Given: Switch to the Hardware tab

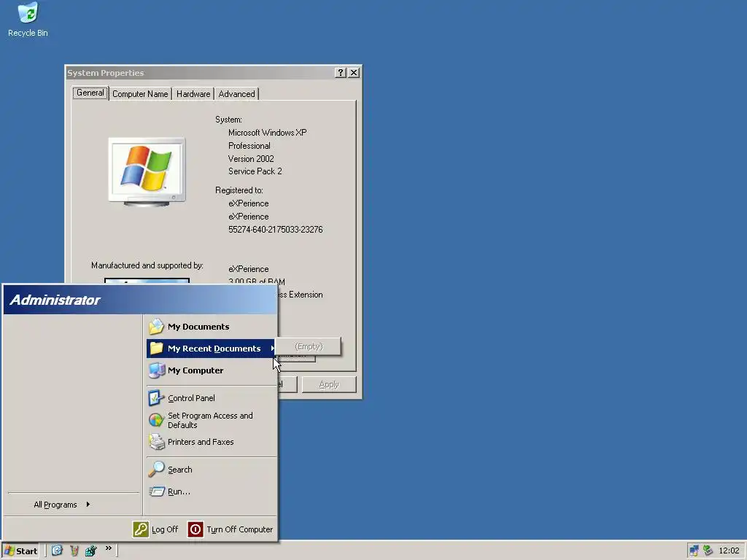Looking at the screenshot, I should tap(193, 94).
